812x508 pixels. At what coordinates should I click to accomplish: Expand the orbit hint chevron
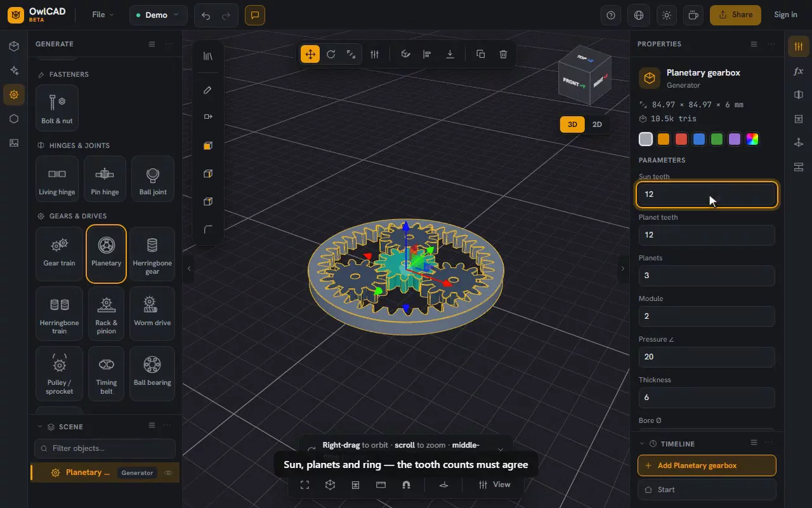click(501, 450)
